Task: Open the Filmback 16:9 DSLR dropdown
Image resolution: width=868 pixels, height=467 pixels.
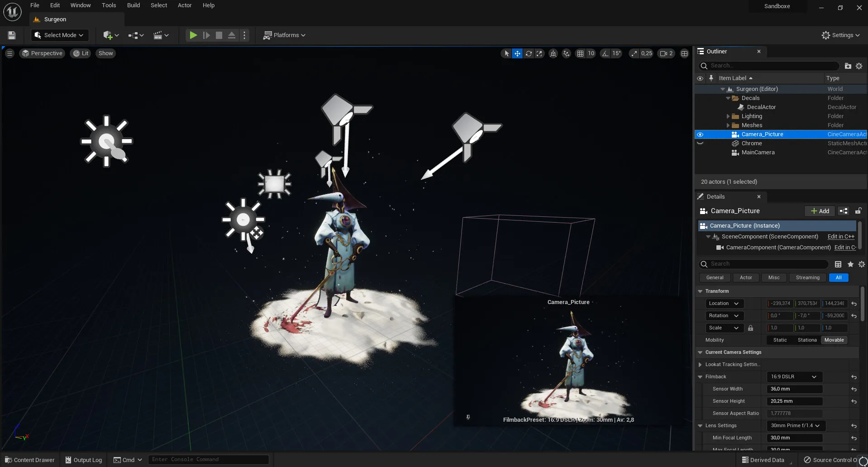Action: pos(794,377)
